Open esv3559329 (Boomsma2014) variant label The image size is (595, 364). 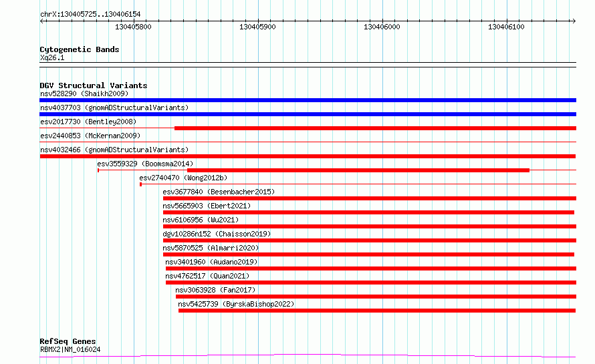tap(145, 164)
